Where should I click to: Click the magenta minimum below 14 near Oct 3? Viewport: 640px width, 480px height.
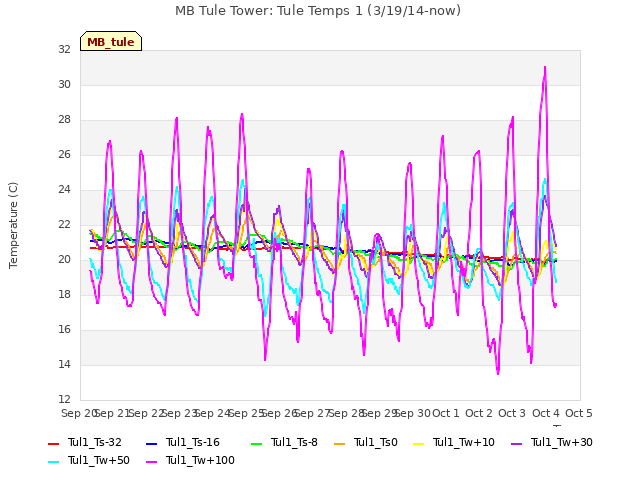click(x=498, y=372)
